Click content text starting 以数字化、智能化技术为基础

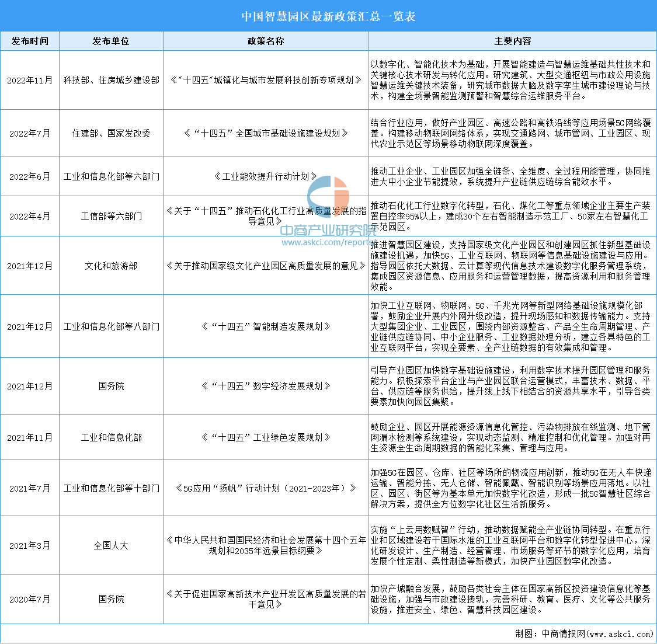point(510,80)
